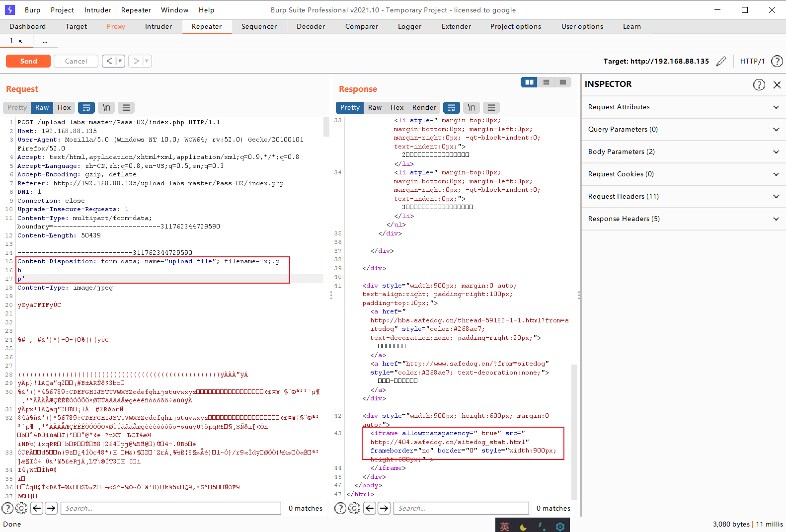Close the Inspector panel
786x532 pixels.
coord(777,84)
